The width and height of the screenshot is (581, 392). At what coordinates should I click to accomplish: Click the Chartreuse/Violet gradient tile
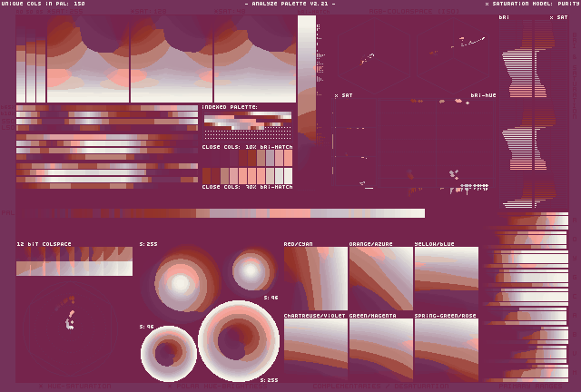[315, 349]
